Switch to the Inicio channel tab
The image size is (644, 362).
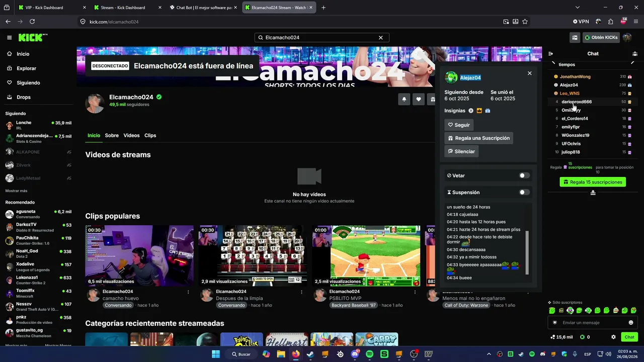(x=94, y=136)
